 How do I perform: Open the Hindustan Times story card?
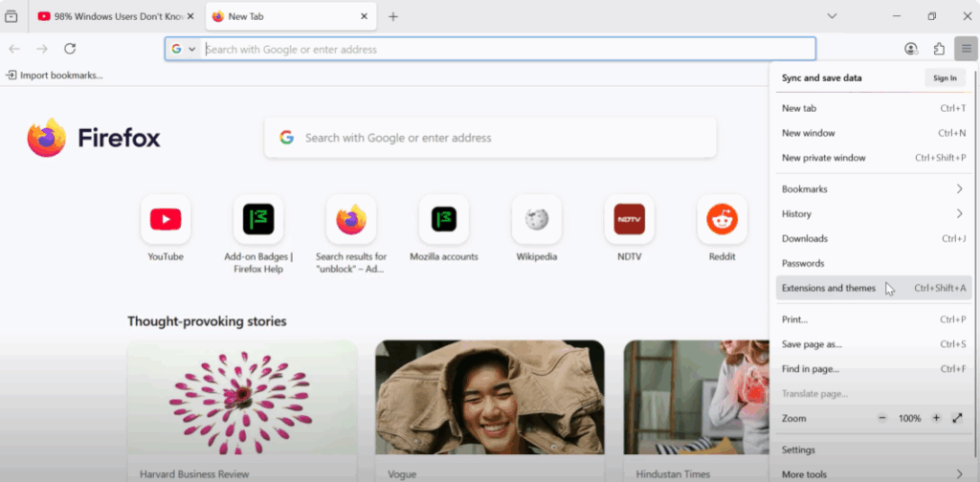pos(697,411)
